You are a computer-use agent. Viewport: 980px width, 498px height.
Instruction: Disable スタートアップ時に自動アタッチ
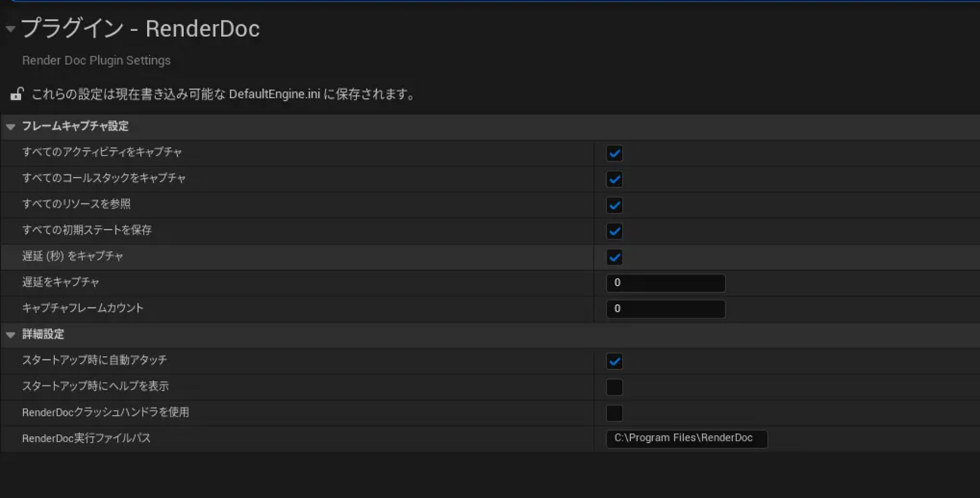pos(614,361)
